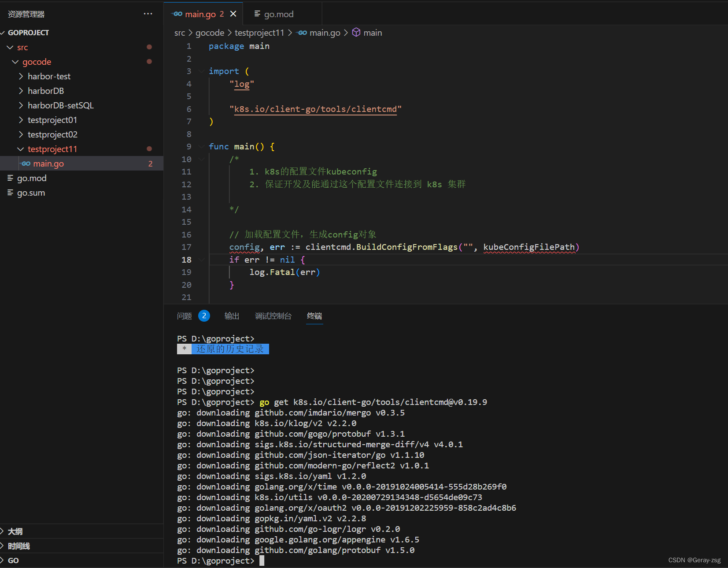Click the Go file icon in main.go tab
728x568 pixels.
pyautogui.click(x=177, y=14)
